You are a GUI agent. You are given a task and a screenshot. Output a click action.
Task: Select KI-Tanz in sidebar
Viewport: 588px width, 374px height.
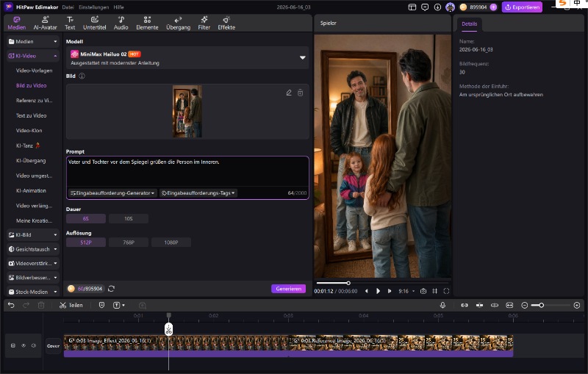28,145
